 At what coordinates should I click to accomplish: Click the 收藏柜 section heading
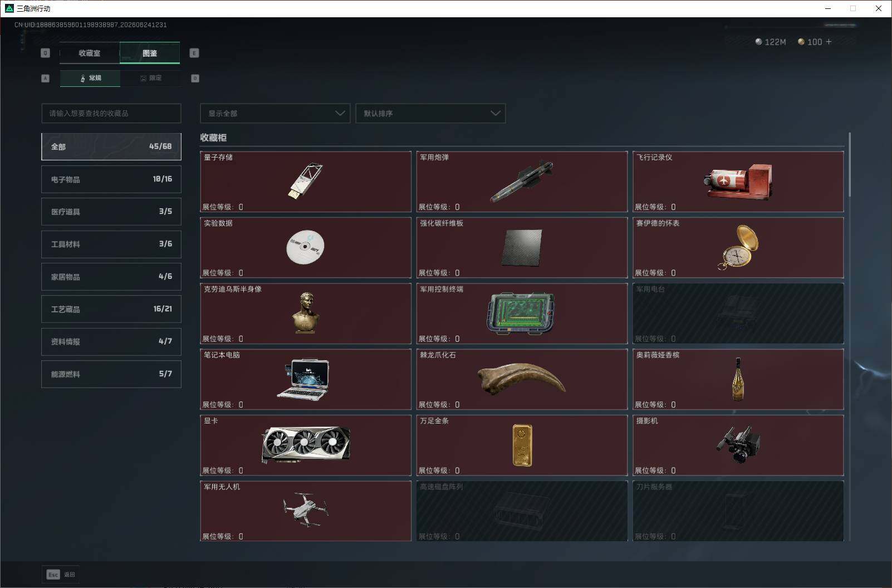click(x=213, y=138)
